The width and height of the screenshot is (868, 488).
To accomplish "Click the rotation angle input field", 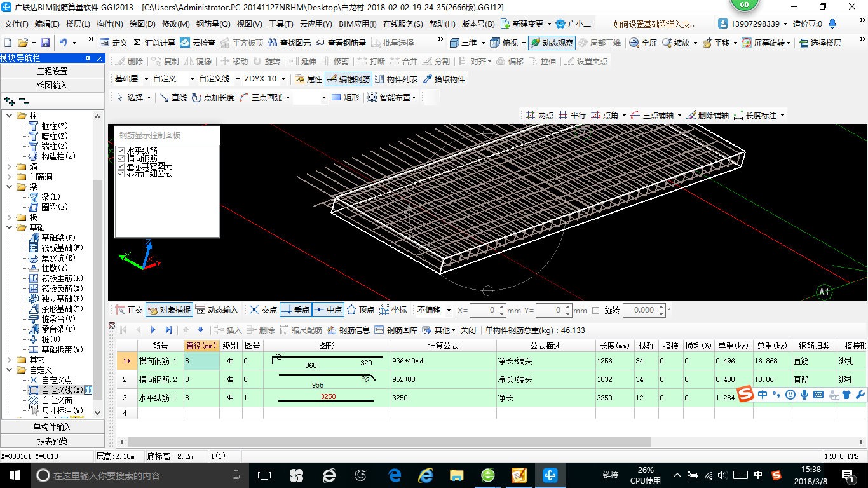I will (643, 310).
